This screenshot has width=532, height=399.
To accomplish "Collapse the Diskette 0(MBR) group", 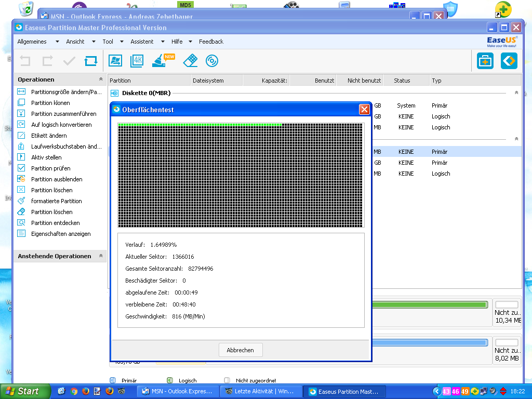I will click(x=516, y=92).
